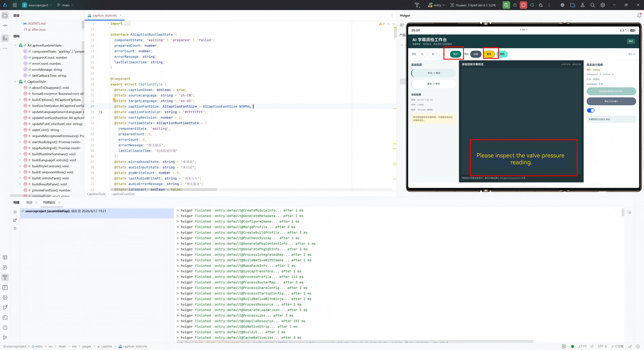Viewport: 644px width, 350px height.
Task: Click the apply changes reload icon
Action: 532,5
